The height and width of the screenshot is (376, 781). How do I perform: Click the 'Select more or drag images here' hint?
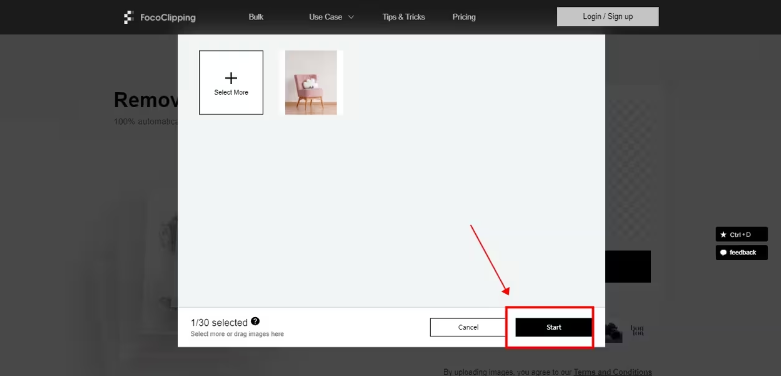coord(237,334)
